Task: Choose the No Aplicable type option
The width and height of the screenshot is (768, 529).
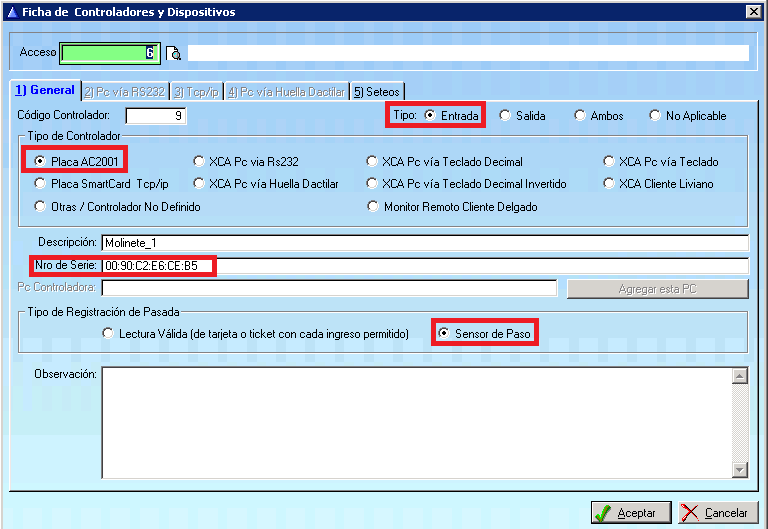Action: pyautogui.click(x=655, y=116)
